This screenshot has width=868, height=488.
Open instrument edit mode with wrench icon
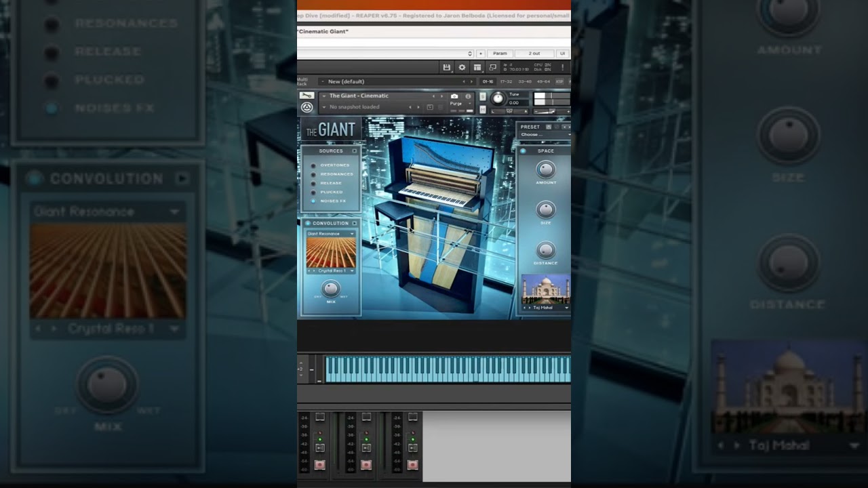[x=307, y=95]
